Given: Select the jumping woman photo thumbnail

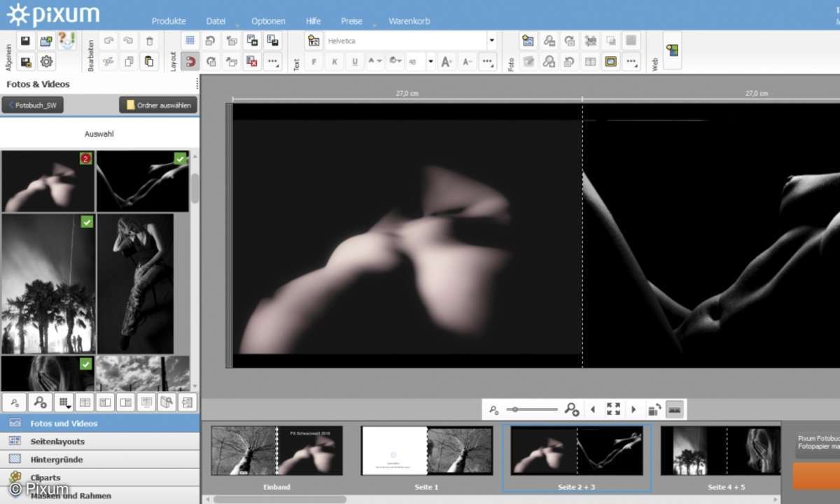Looking at the screenshot, I should point(135,283).
